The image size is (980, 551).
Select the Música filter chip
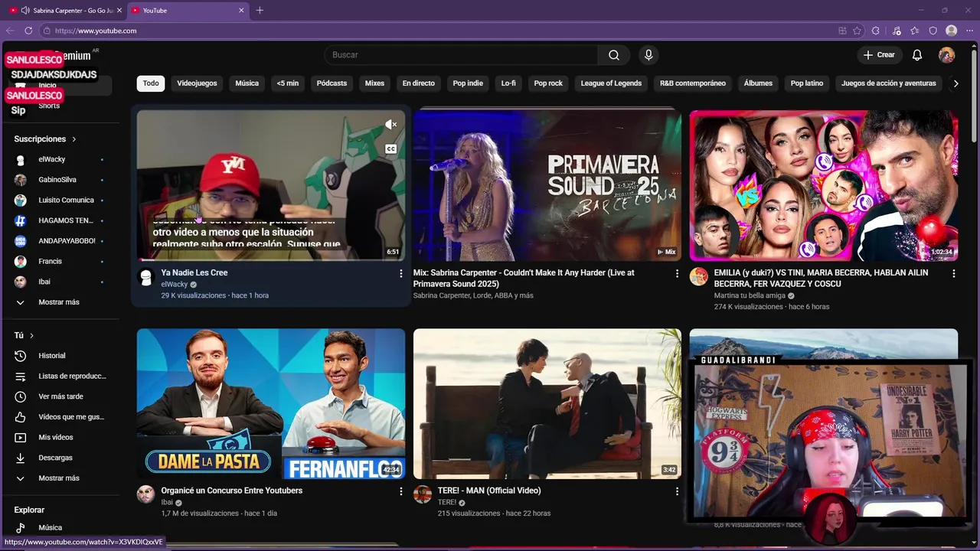point(247,83)
